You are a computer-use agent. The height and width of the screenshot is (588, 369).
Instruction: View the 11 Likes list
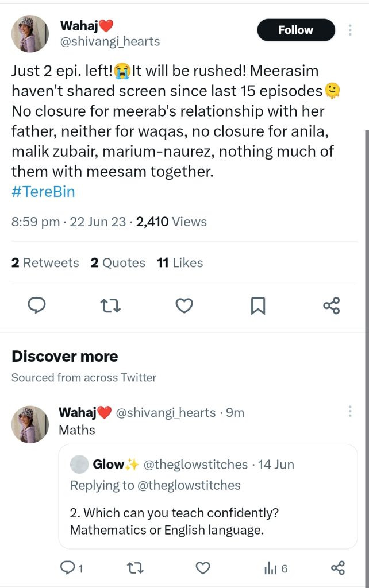[180, 263]
